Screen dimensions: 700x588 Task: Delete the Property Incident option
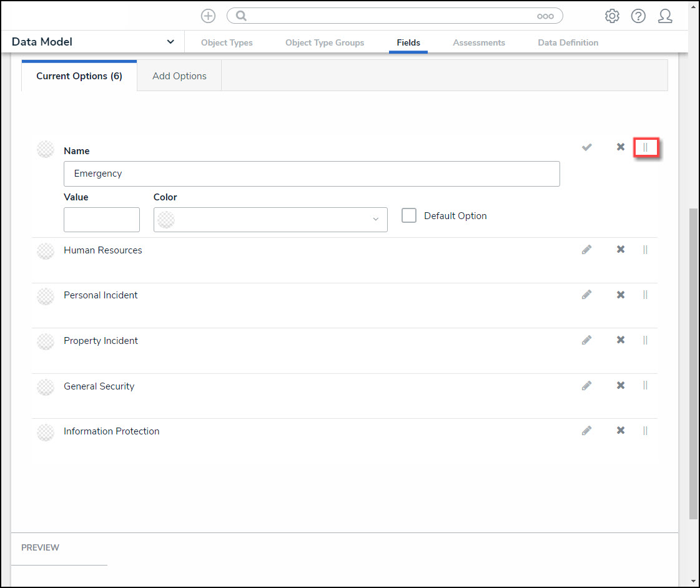(x=621, y=340)
